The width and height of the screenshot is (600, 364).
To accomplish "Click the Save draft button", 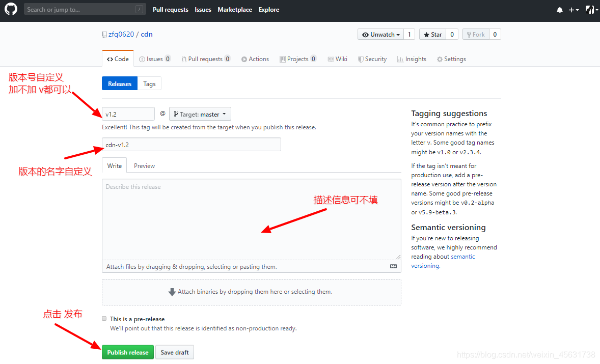I will [175, 352].
